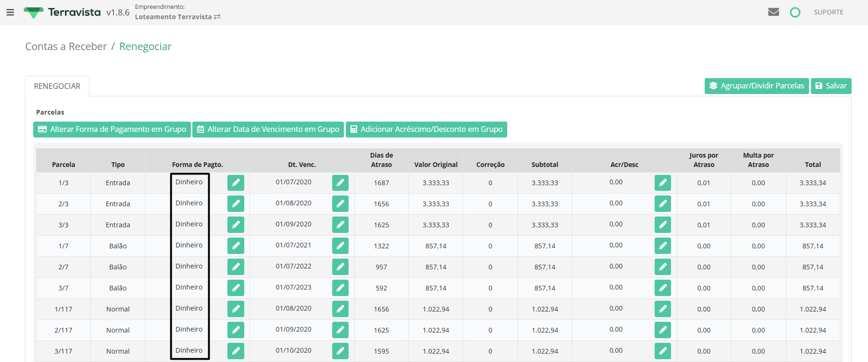Click the Multa por Atraso header

(x=758, y=160)
